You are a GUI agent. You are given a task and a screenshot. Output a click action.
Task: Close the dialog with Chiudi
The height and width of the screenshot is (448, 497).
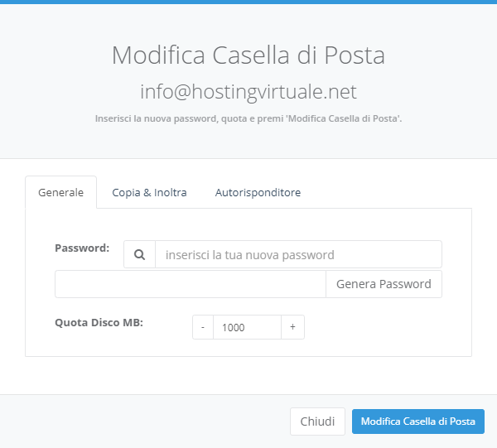(317, 422)
